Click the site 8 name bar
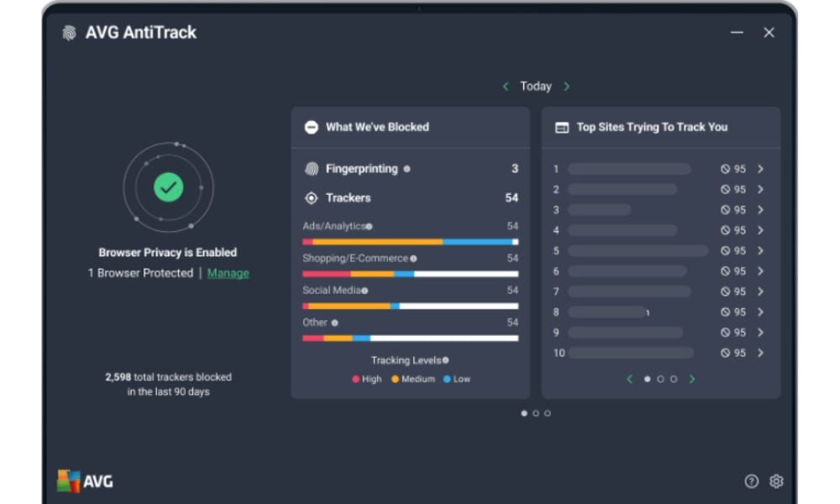840x504 pixels. click(607, 312)
